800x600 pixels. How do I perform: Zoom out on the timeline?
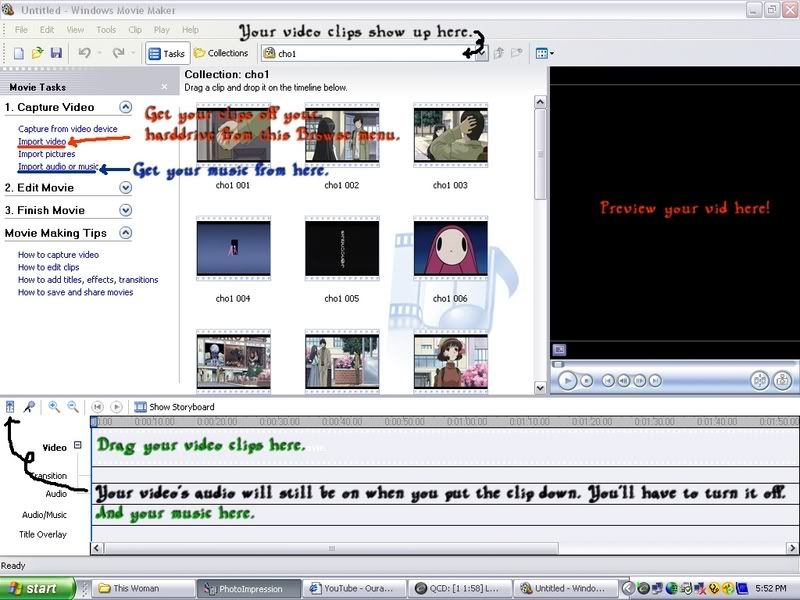click(x=73, y=407)
